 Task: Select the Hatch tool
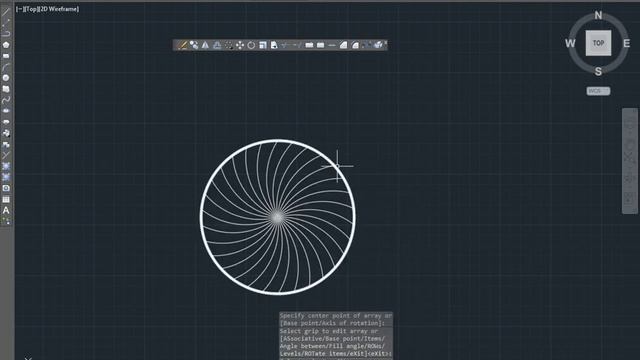point(6,166)
